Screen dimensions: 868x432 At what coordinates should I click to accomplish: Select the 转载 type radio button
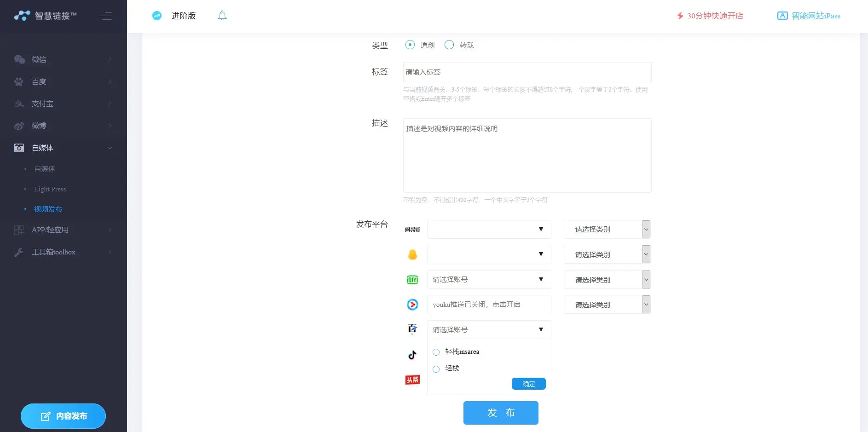click(449, 45)
